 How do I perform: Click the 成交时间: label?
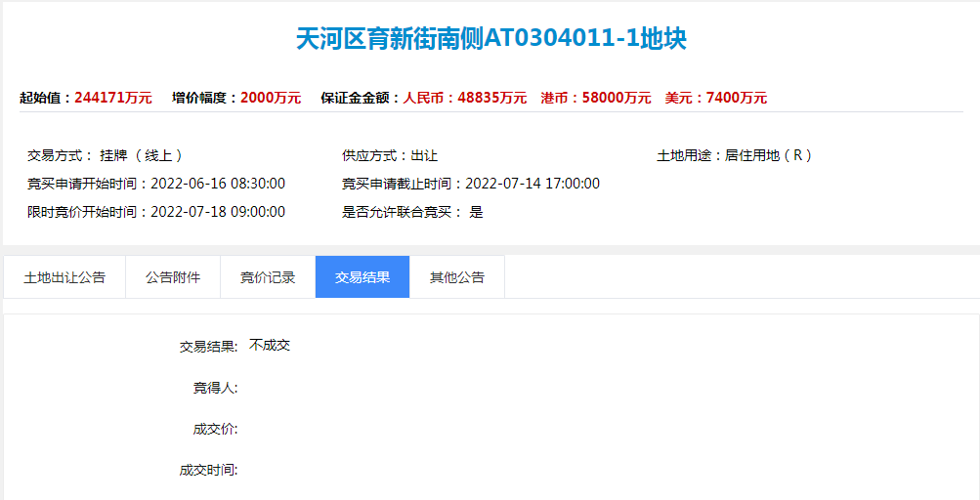click(209, 471)
